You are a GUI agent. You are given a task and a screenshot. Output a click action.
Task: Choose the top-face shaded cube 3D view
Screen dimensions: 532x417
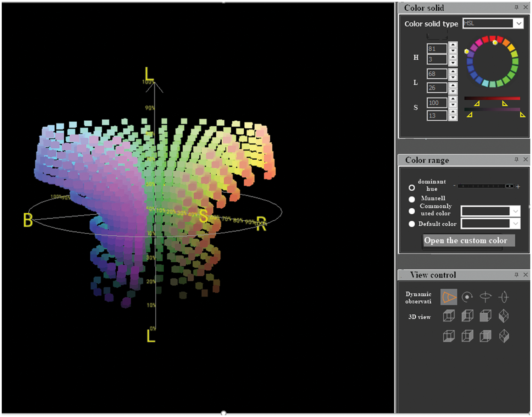coord(449,316)
